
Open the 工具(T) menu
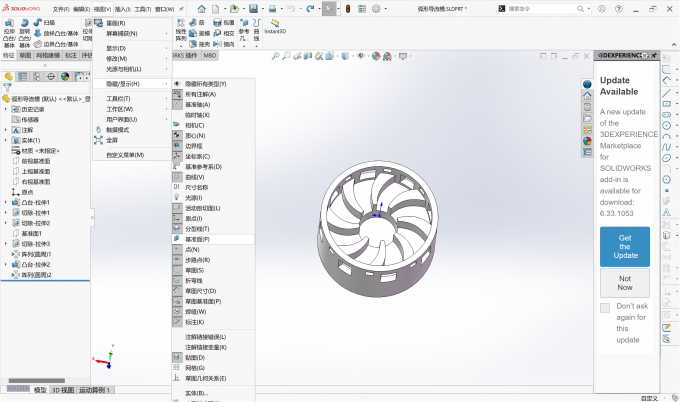click(143, 9)
